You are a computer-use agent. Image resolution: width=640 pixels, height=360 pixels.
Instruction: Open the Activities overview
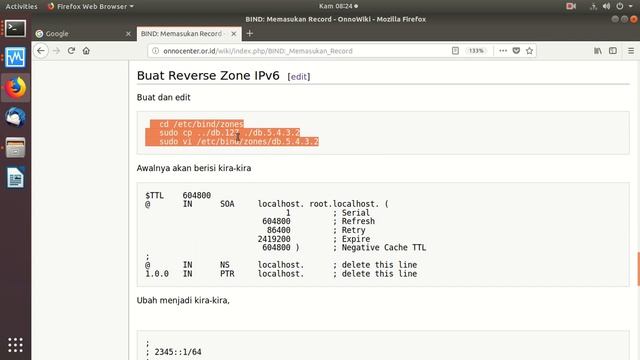21,6
